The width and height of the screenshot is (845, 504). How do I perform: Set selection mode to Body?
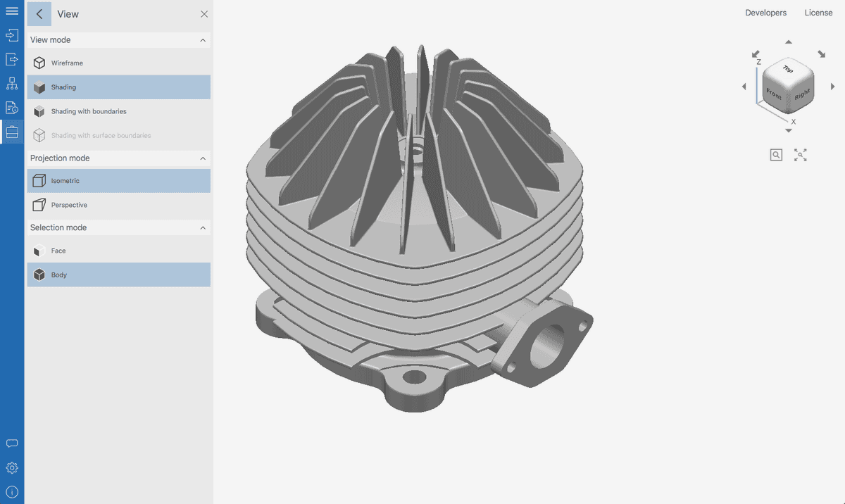[x=119, y=275]
